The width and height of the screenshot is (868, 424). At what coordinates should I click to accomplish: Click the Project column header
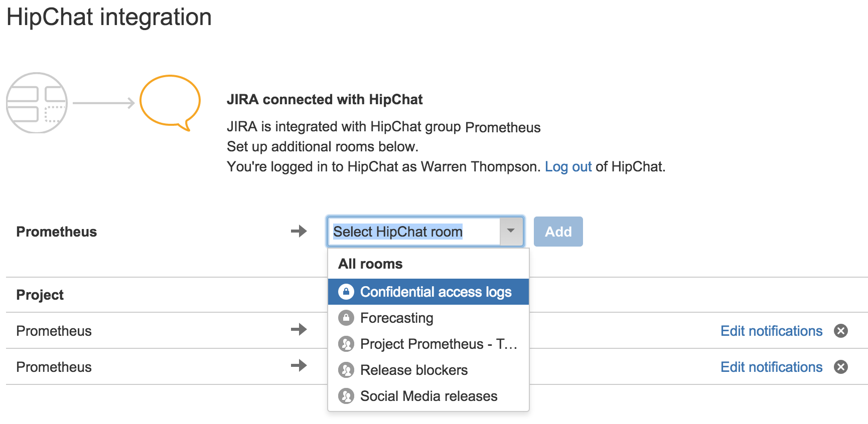click(40, 295)
